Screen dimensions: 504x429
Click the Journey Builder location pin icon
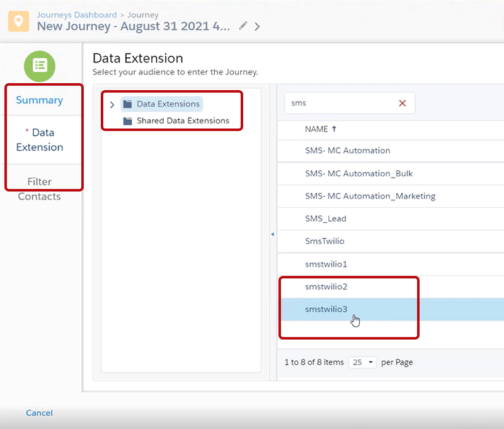point(20,21)
